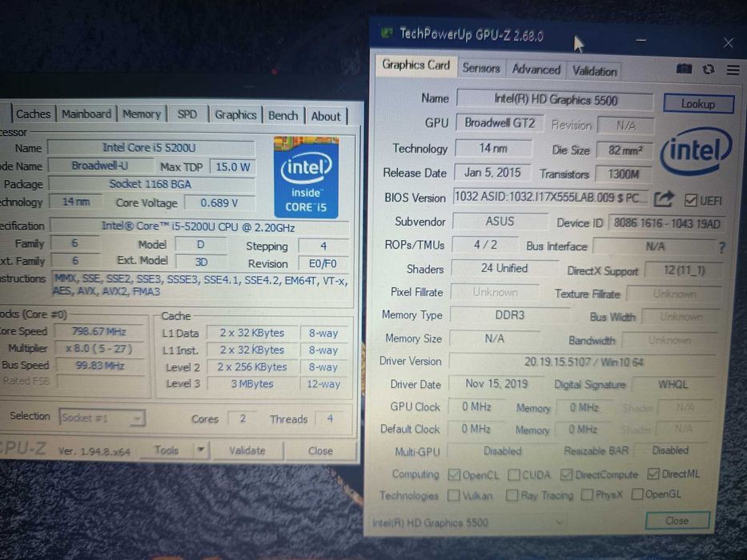Screen dimensions: 747x560
Task: Click the Close button in CPU-Z
Action: (320, 451)
